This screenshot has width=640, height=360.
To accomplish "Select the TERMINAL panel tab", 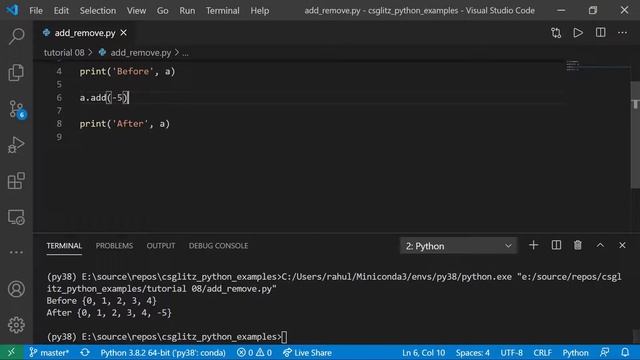I will point(64,245).
